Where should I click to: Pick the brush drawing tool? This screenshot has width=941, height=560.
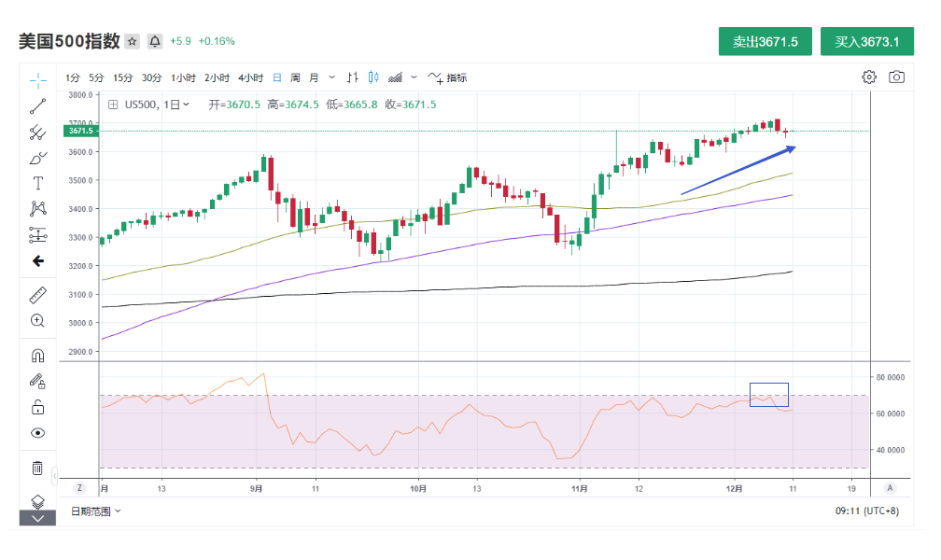click(37, 157)
